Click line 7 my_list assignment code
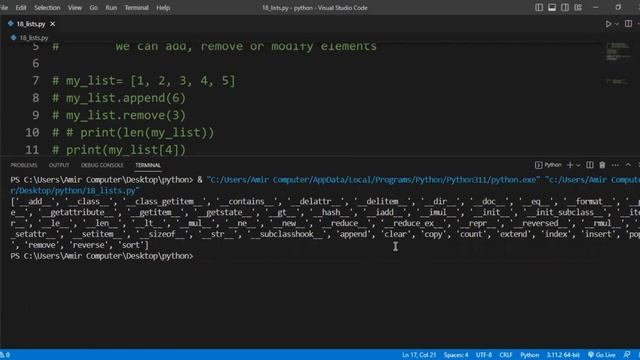 (x=144, y=81)
